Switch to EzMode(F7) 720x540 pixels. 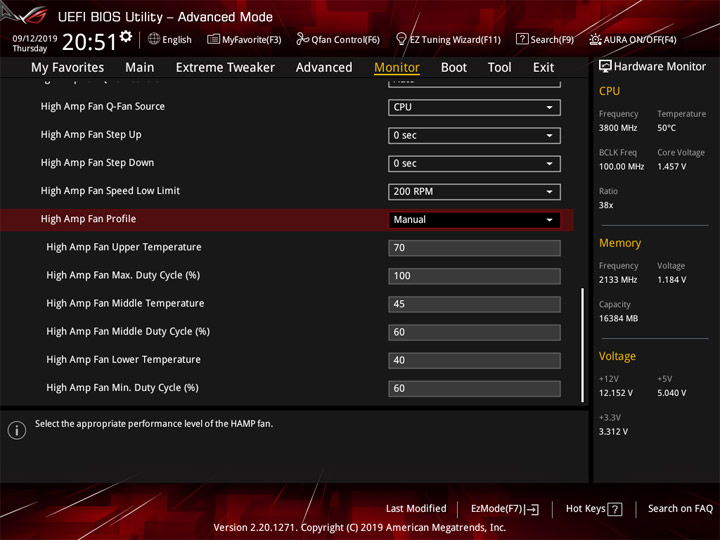pyautogui.click(x=505, y=509)
